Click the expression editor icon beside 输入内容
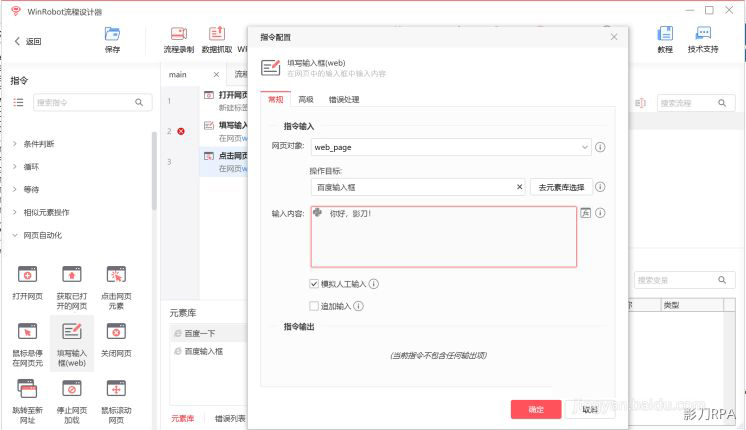Screen dimensions: 746x430 tap(586, 213)
